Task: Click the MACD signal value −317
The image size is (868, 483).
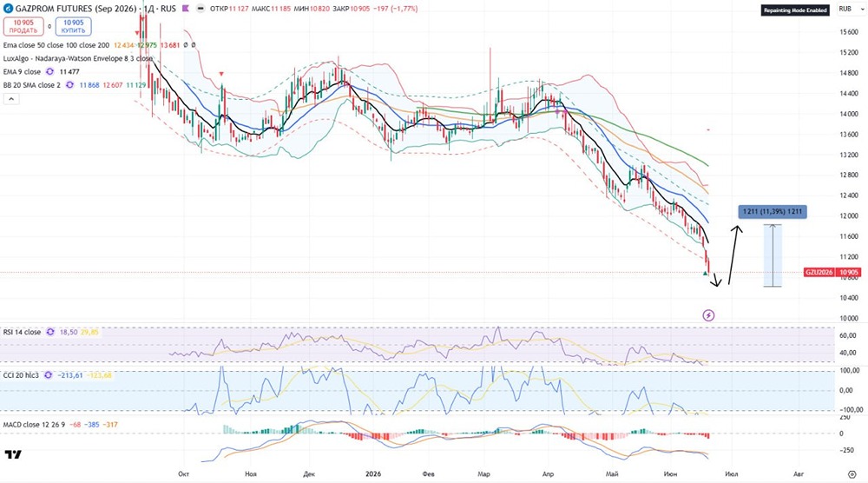Action: pyautogui.click(x=111, y=424)
